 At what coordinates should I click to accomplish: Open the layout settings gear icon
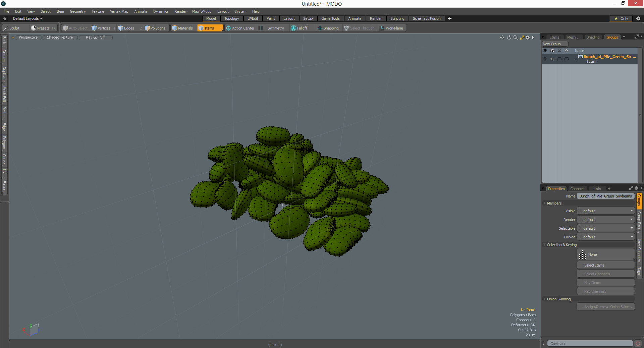(x=638, y=18)
